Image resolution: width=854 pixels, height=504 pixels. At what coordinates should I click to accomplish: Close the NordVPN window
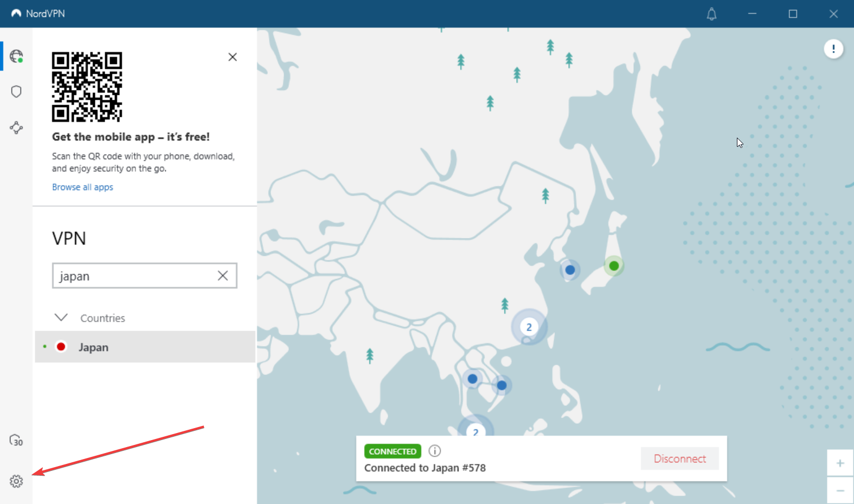click(x=833, y=14)
